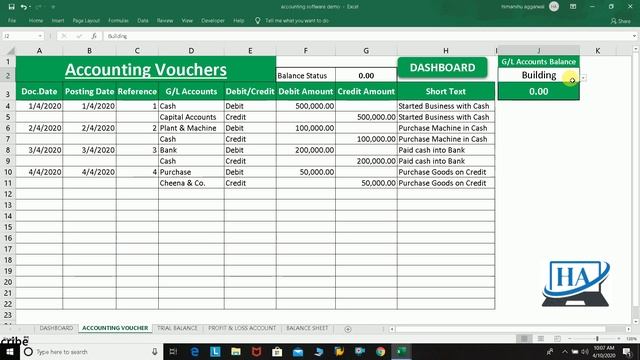Image resolution: width=640 pixels, height=360 pixels.
Task: Switch to TRIAL BALANCE sheet tab
Action: coord(177,328)
